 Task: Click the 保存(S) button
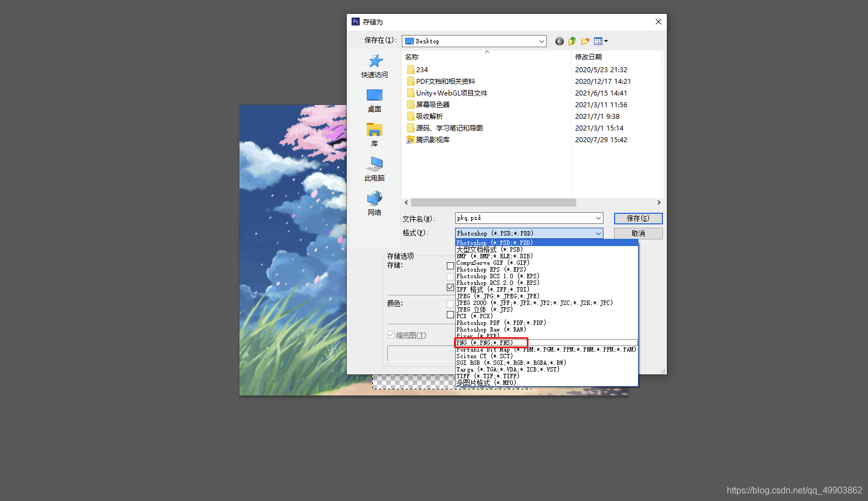click(x=638, y=218)
